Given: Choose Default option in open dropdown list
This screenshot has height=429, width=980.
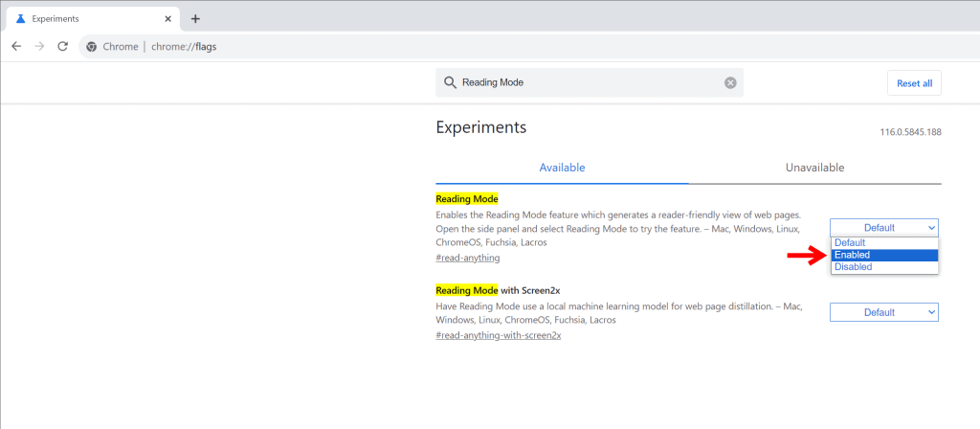Looking at the screenshot, I should coord(883,243).
